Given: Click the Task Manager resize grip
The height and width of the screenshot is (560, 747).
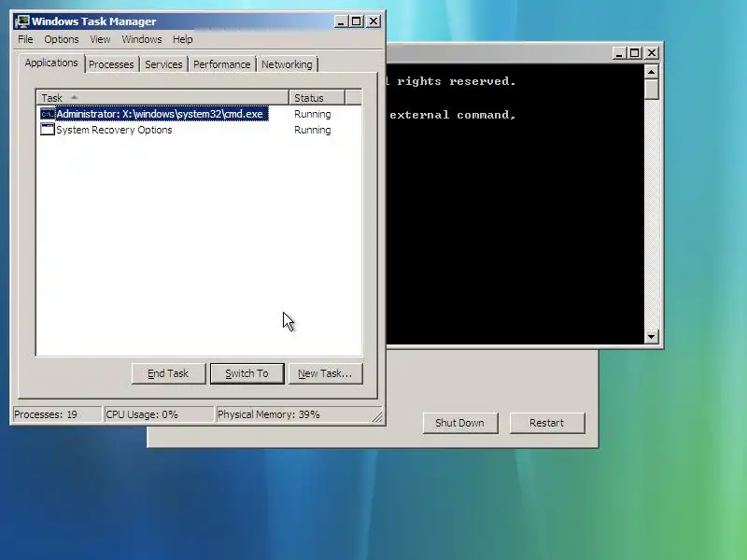Looking at the screenshot, I should [x=377, y=416].
